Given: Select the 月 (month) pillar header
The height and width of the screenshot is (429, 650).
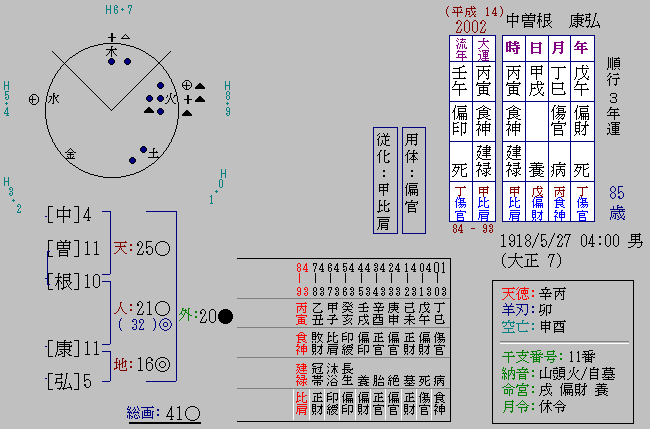Looking at the screenshot, I should tap(559, 47).
